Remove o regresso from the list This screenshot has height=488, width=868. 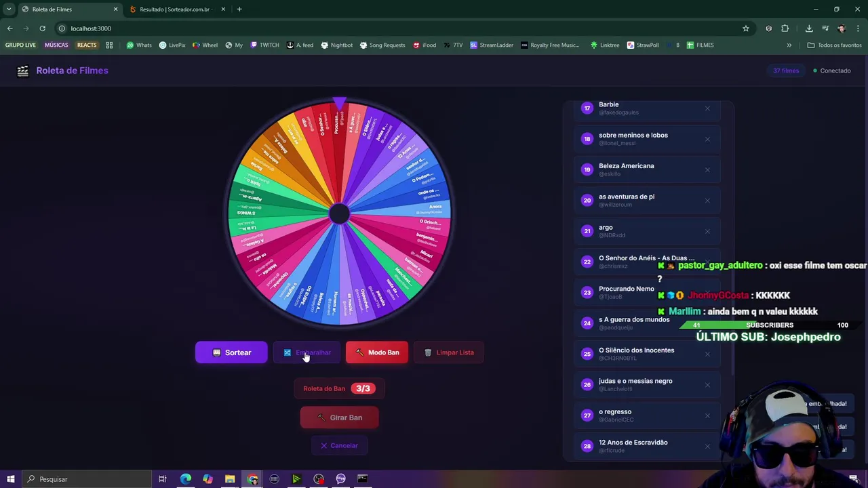click(707, 415)
